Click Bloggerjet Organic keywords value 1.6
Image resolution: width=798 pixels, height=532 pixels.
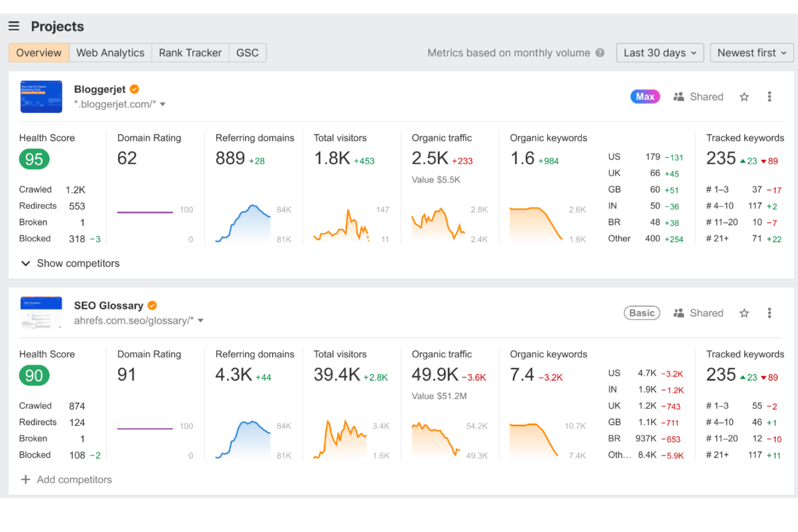[x=522, y=158]
